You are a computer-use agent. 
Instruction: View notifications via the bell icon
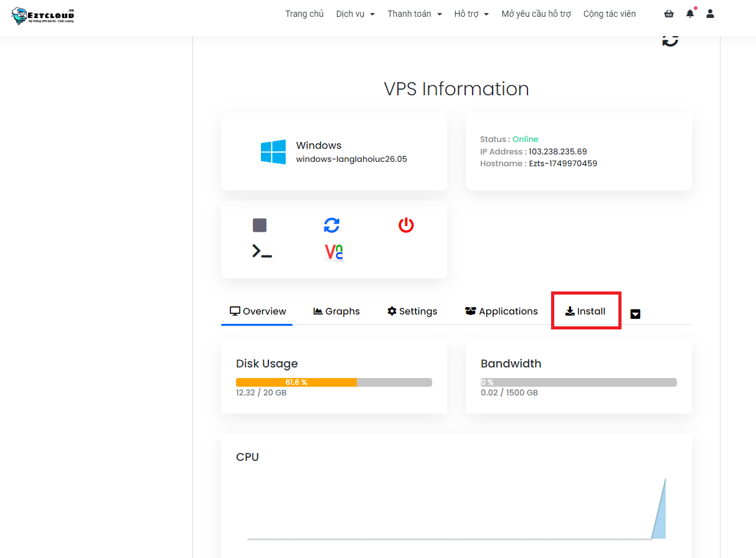690,14
